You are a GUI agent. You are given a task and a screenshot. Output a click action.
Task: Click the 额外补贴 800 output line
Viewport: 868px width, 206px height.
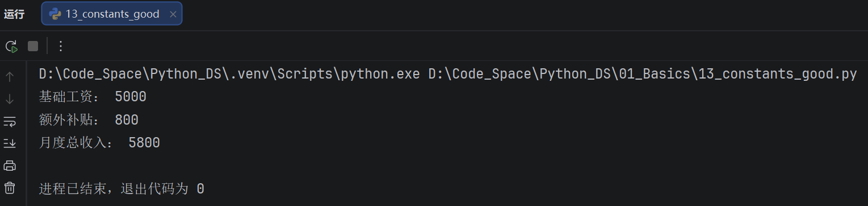click(x=89, y=120)
